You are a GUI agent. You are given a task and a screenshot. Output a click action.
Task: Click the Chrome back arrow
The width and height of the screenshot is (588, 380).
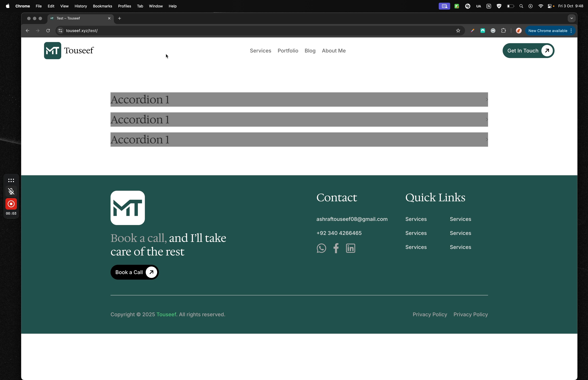(27, 31)
